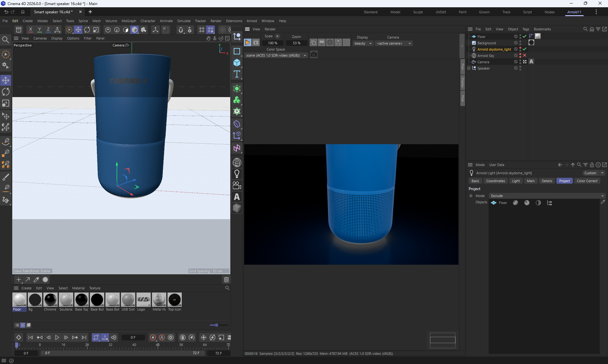Open the active camera dropdown
The image size is (608, 364).
click(394, 43)
